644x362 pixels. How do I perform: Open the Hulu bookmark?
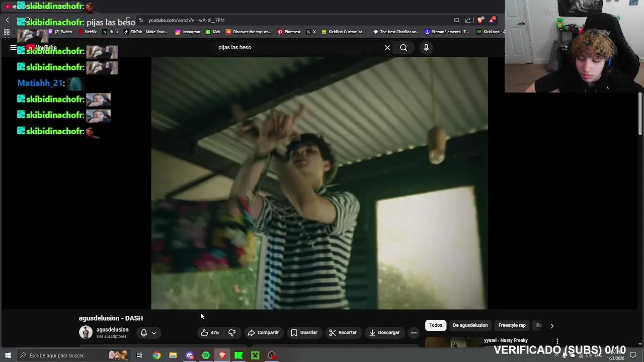point(110,32)
